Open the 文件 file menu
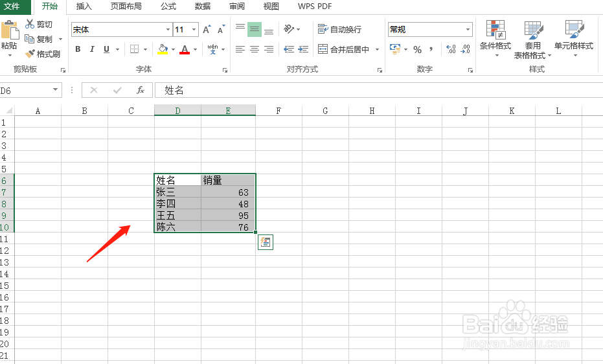Viewport: 603px width, 364px height. [x=12, y=6]
